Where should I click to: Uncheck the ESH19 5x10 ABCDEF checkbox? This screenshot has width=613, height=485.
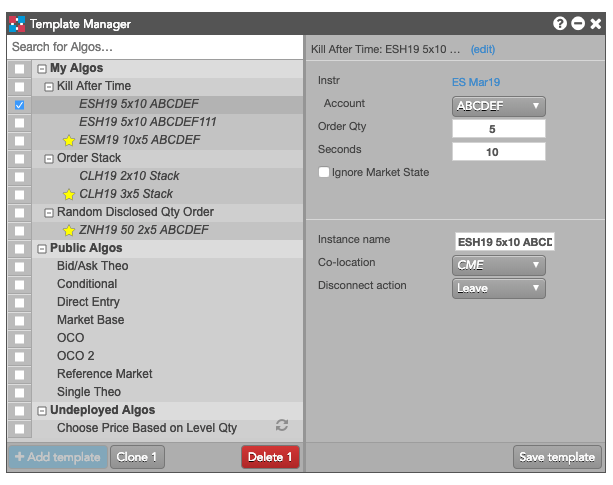point(19,105)
